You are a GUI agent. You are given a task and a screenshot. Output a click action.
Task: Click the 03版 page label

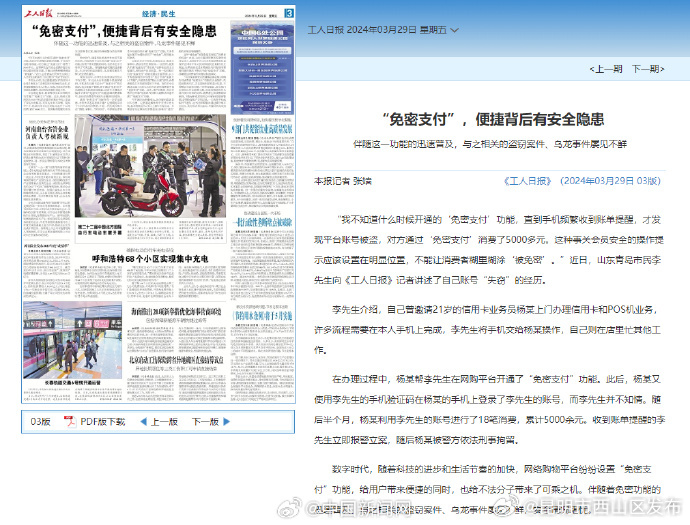tap(40, 422)
